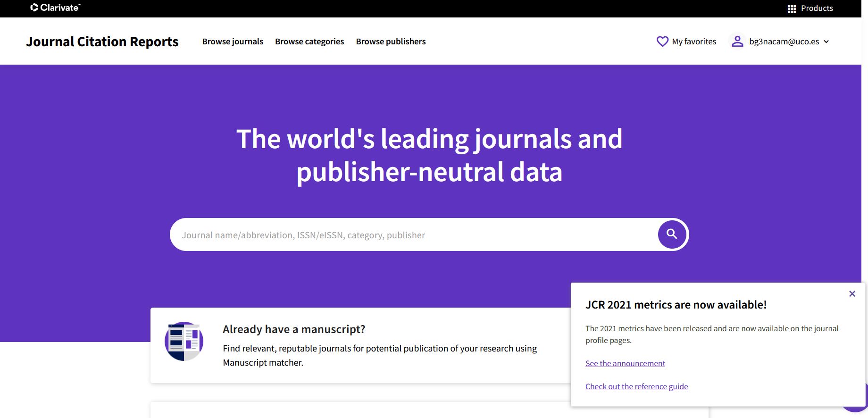Click the user profile avatar icon
Screen dimensions: 868x418
coord(737,42)
